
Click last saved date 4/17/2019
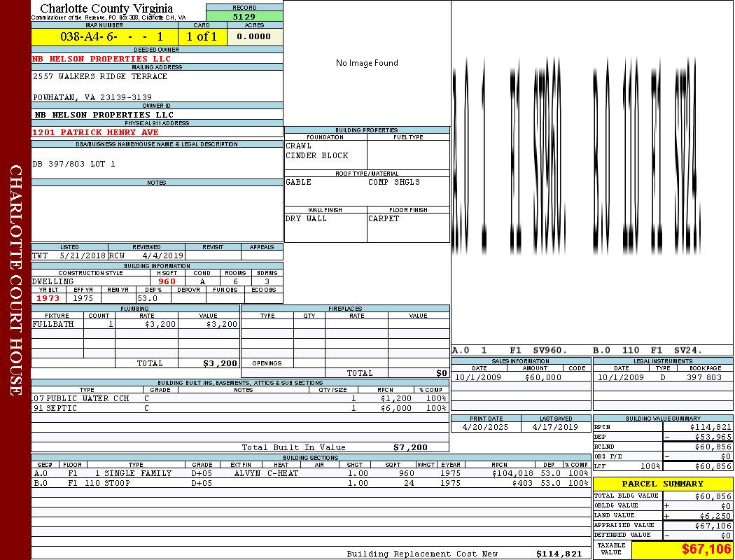click(555, 428)
